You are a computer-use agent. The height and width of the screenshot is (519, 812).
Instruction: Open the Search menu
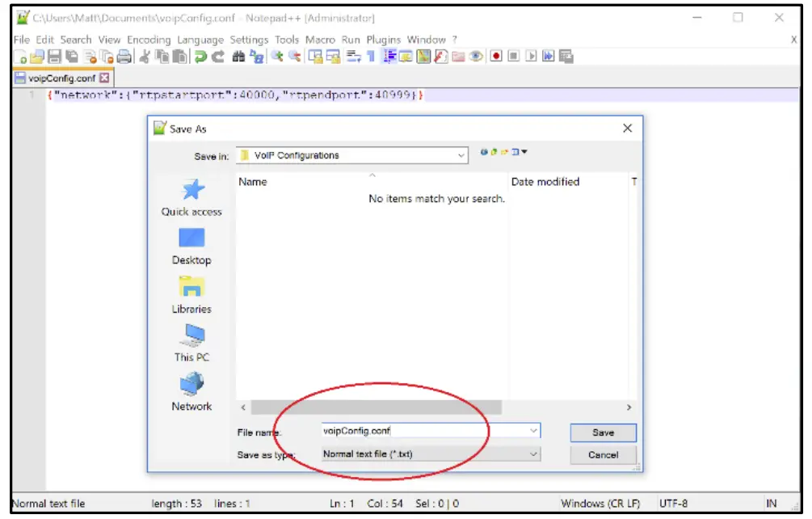[x=76, y=40]
